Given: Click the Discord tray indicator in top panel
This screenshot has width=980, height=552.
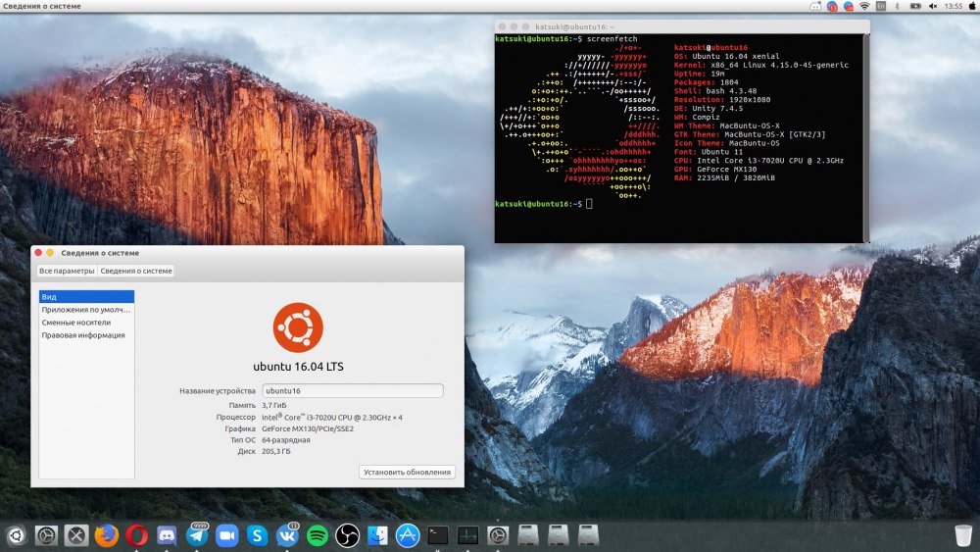Looking at the screenshot, I should (816, 6).
